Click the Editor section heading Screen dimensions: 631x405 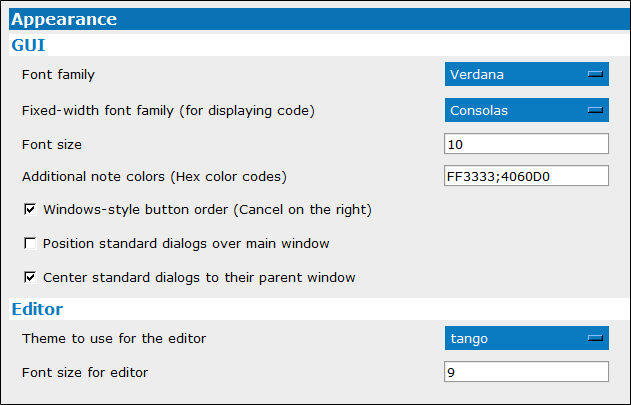coord(37,309)
